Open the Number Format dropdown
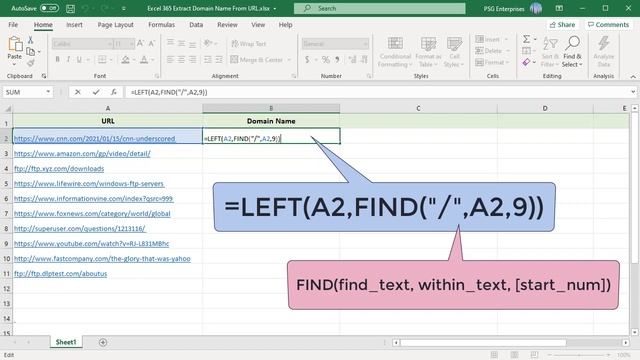Viewport: 640px width, 360px height. click(x=336, y=44)
